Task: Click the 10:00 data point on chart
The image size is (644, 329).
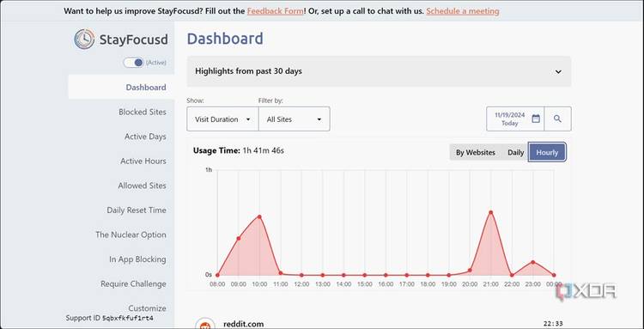Action: 259,216
